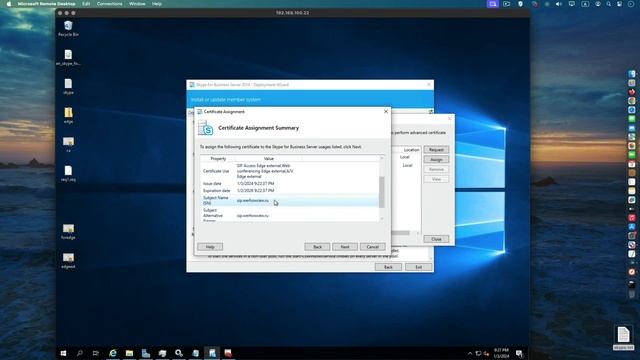Image resolution: width=640 pixels, height=360 pixels.
Task: Click the Value column header
Action: [269, 158]
